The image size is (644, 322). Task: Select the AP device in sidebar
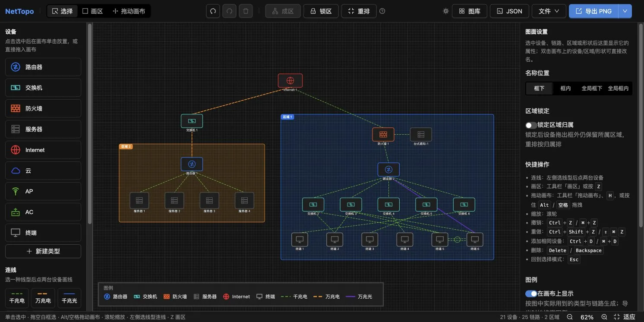(x=43, y=191)
